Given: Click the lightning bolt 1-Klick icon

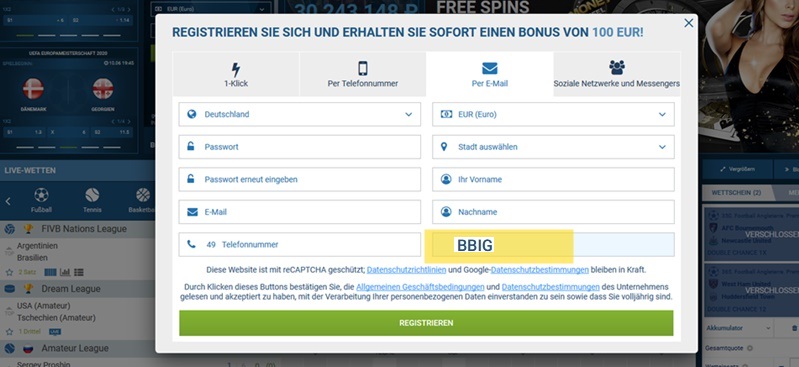Looking at the screenshot, I should tap(235, 70).
